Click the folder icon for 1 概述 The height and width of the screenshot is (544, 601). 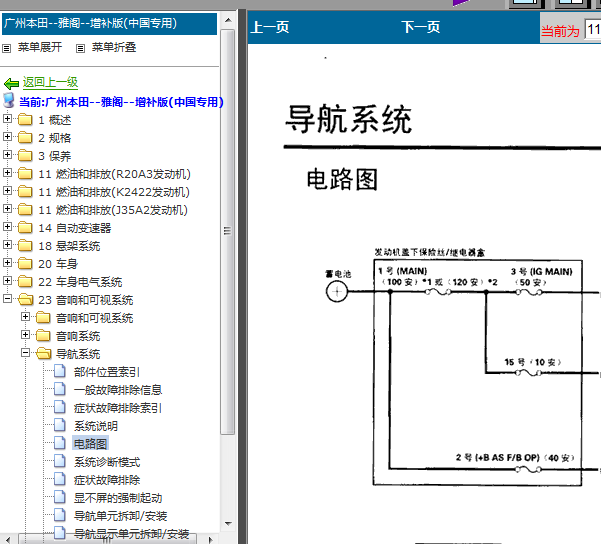[25, 120]
